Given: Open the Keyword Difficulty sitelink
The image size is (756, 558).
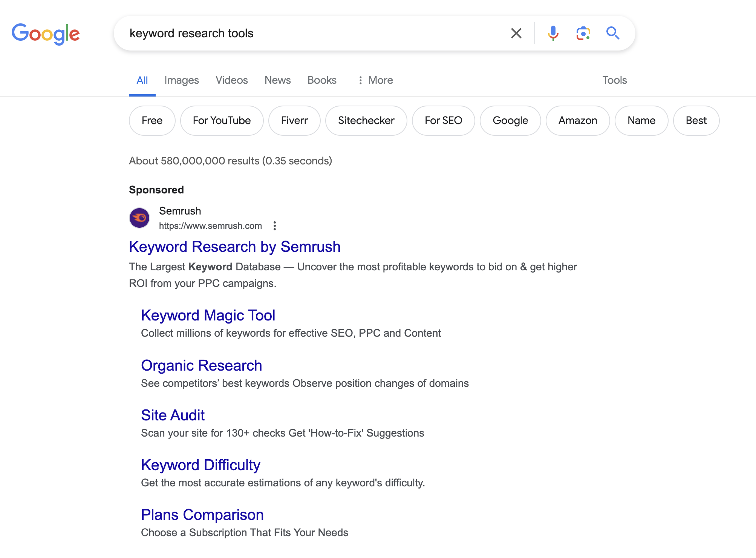Looking at the screenshot, I should (x=201, y=465).
